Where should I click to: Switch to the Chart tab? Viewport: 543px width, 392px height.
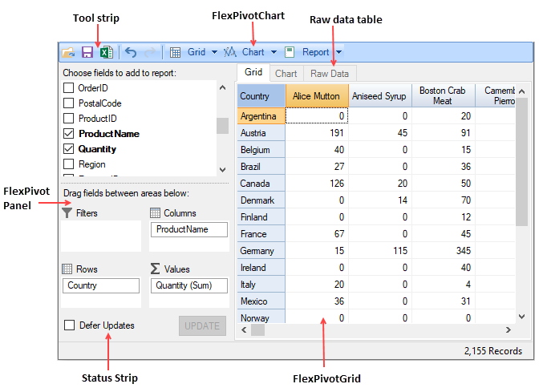tap(286, 73)
